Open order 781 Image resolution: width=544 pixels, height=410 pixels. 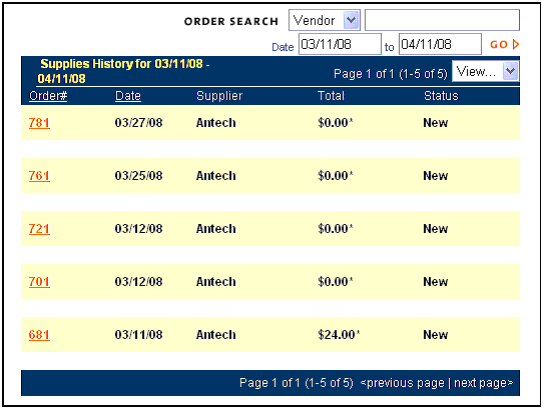click(x=39, y=123)
